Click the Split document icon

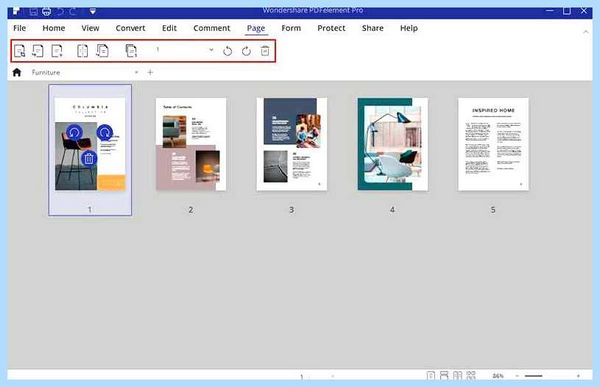point(82,51)
